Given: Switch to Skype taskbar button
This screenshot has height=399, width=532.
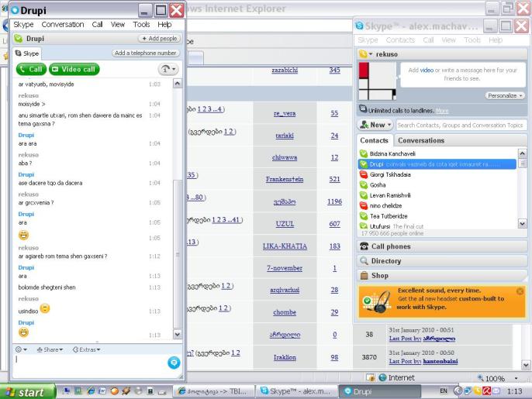Looking at the screenshot, I should coord(296,391).
